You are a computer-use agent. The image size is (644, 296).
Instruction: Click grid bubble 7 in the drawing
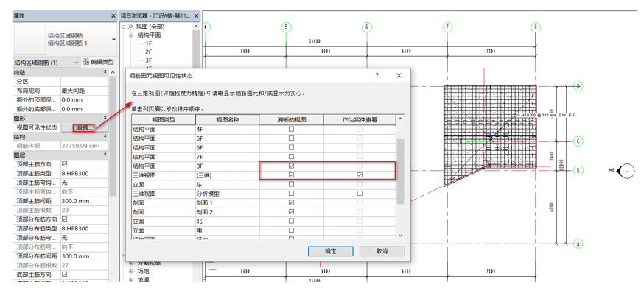pos(447,27)
